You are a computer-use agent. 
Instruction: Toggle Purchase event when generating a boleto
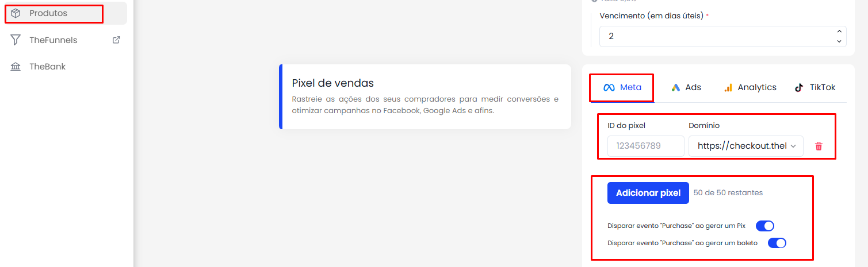(x=777, y=243)
